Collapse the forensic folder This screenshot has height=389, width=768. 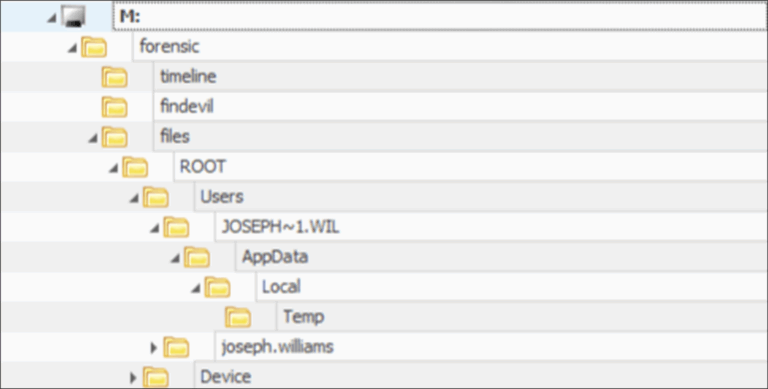(x=72, y=49)
